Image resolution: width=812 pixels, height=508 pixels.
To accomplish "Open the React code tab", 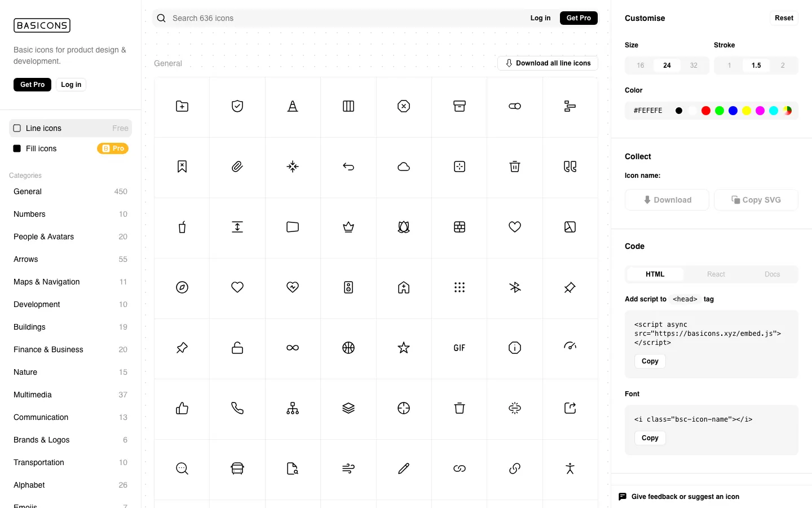I will pos(716,274).
